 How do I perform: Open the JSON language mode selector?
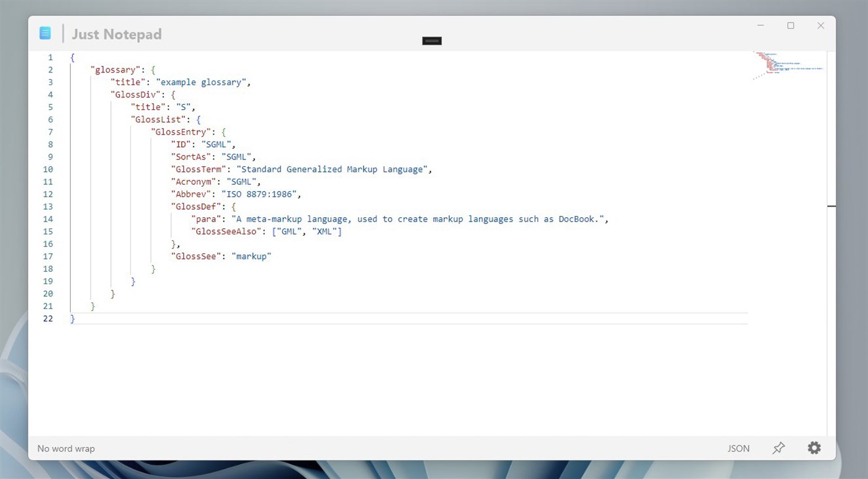tap(738, 448)
